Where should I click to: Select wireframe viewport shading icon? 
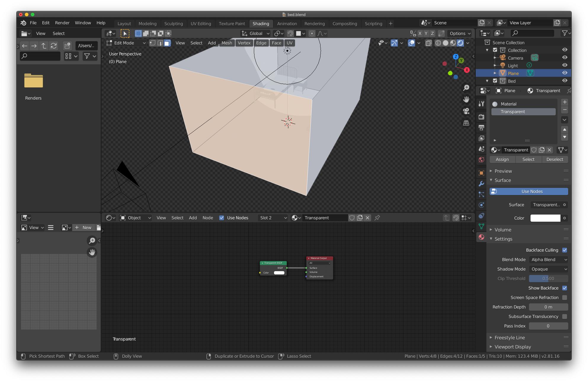[x=438, y=43]
